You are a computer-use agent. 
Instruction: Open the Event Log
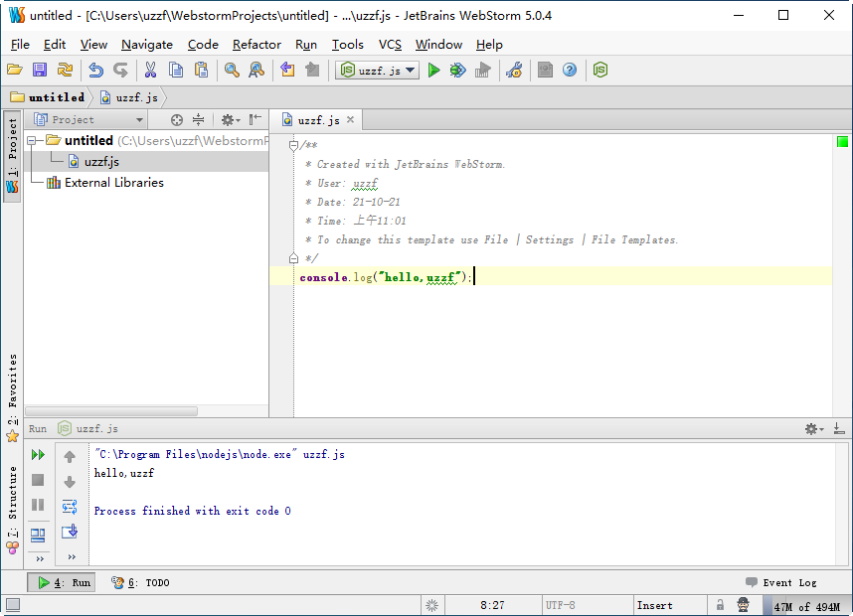pos(781,583)
